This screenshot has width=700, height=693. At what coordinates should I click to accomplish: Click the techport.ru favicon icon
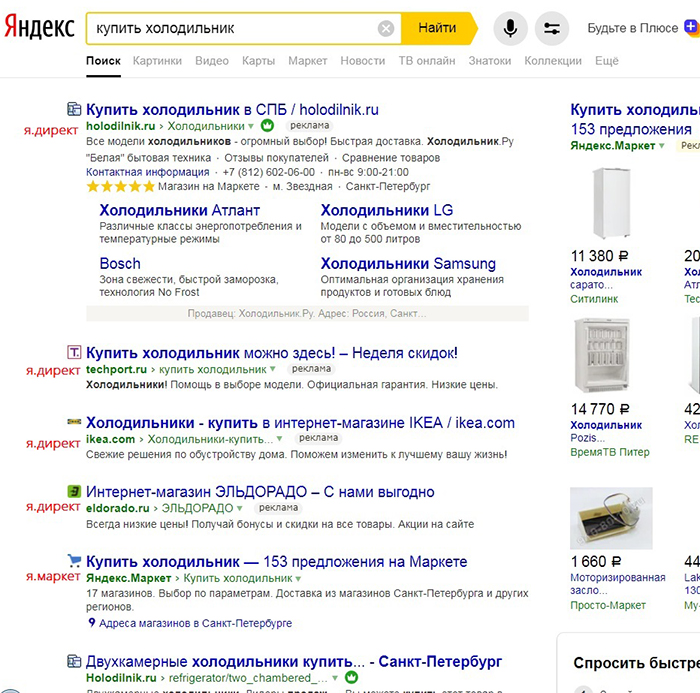click(74, 352)
